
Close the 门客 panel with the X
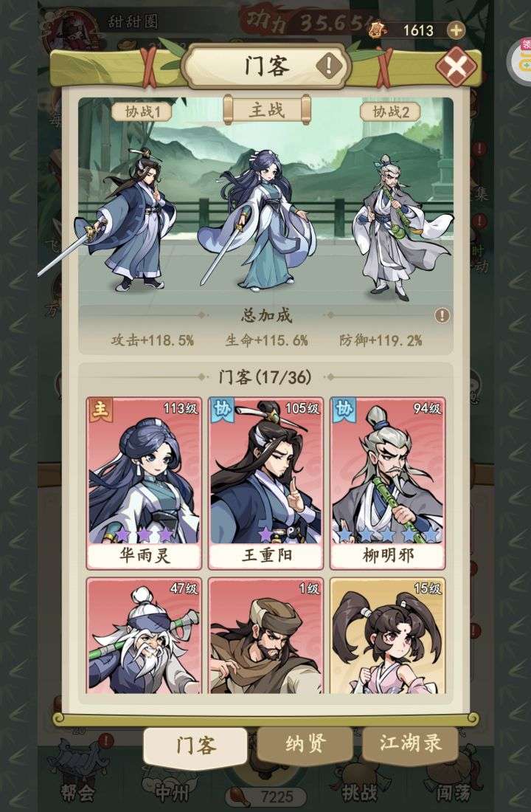pos(456,66)
